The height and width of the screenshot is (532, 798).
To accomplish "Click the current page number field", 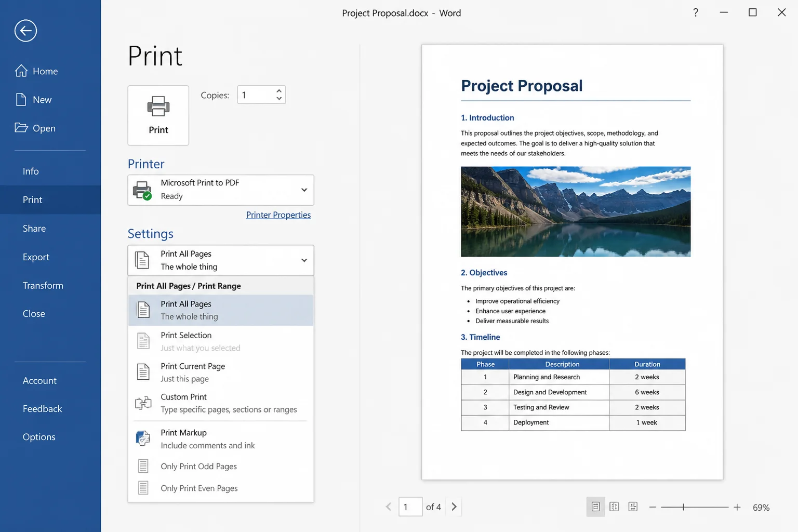I will [x=410, y=507].
